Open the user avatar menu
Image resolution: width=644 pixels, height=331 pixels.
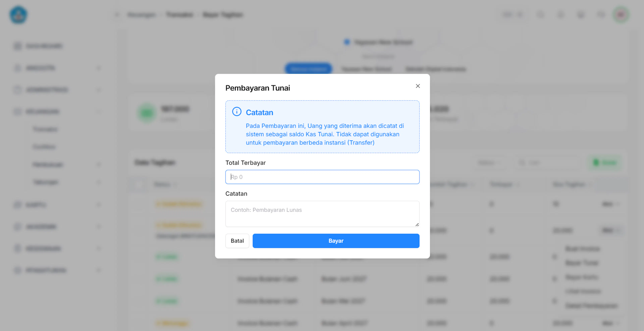point(621,15)
